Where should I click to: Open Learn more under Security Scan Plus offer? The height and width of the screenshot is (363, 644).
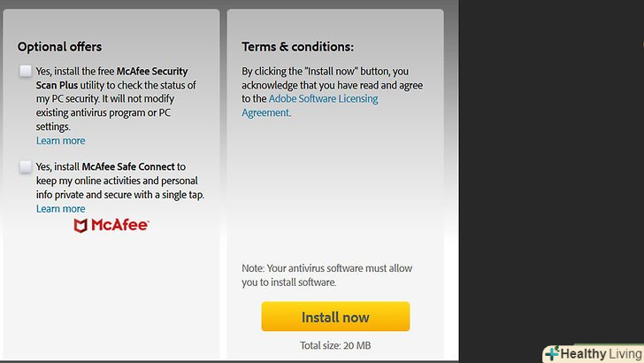61,141
